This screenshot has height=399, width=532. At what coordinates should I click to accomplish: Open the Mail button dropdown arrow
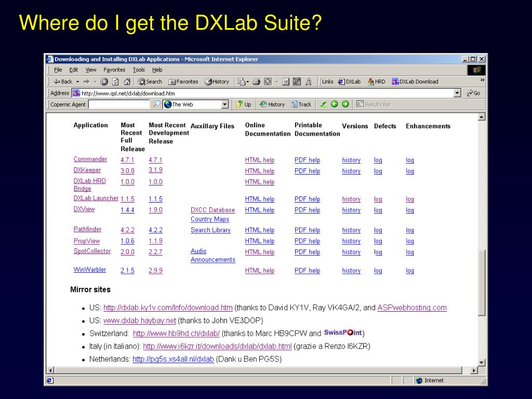(x=247, y=82)
